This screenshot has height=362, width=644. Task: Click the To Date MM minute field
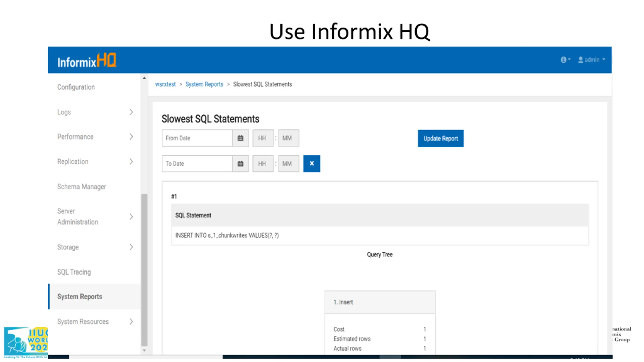click(289, 164)
